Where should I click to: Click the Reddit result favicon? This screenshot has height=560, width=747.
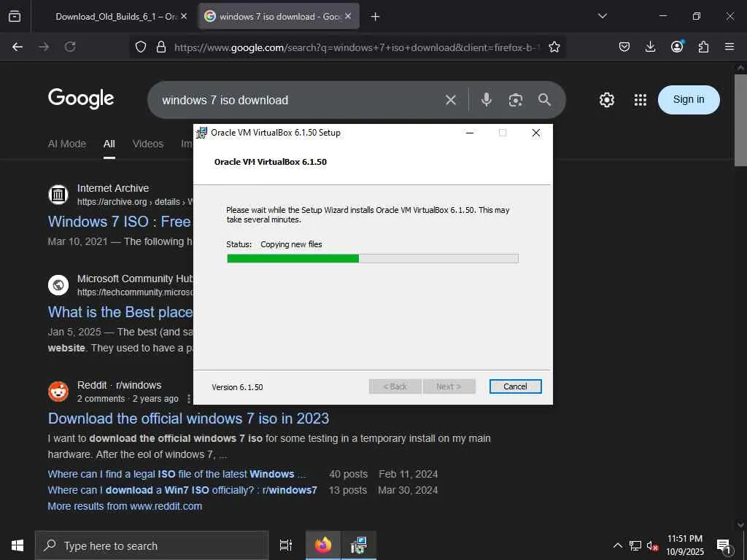pyautogui.click(x=58, y=392)
